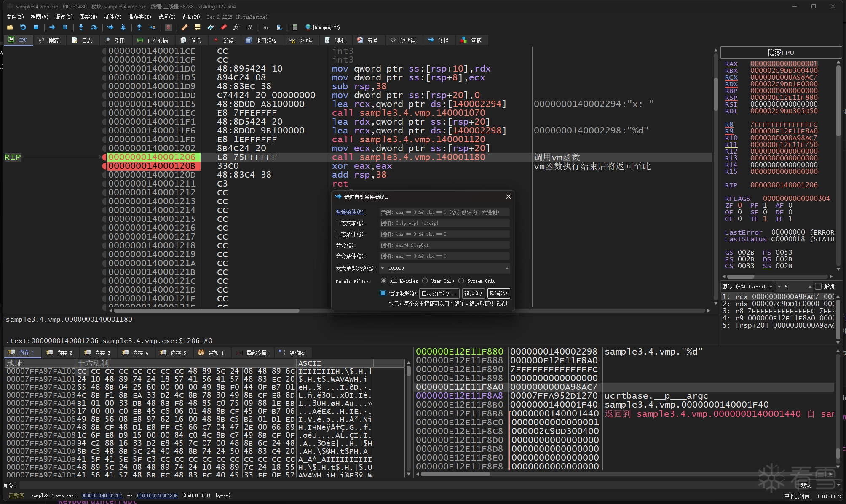
Task: Open the 默认 (x64 fastcall) calling convention dropdown
Action: click(x=748, y=287)
